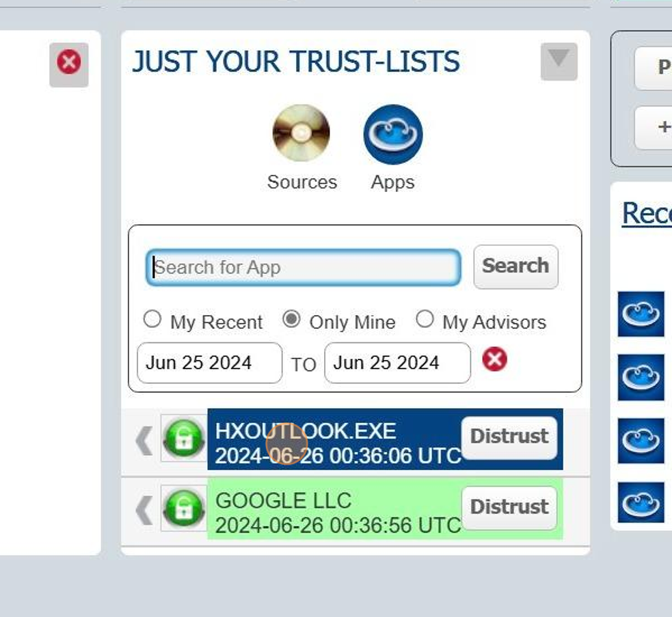This screenshot has width=672, height=617.
Task: Close the left panel with red X
Action: coord(68,64)
